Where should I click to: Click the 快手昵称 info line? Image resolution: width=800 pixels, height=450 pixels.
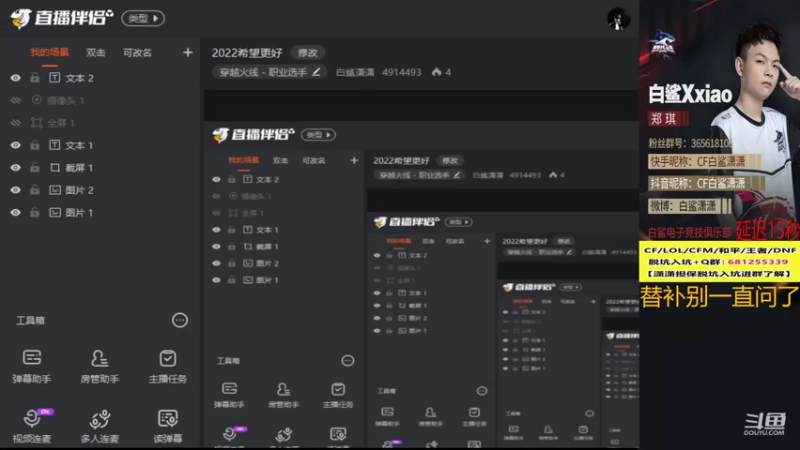click(705, 162)
